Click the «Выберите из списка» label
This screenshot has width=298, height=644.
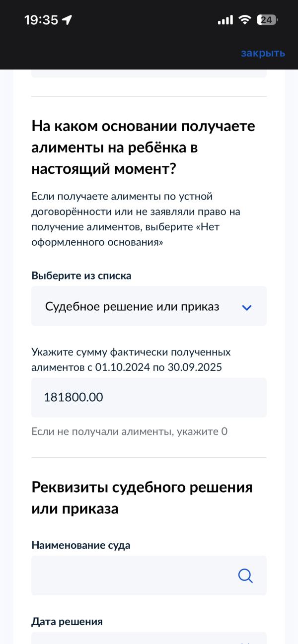coord(81,276)
